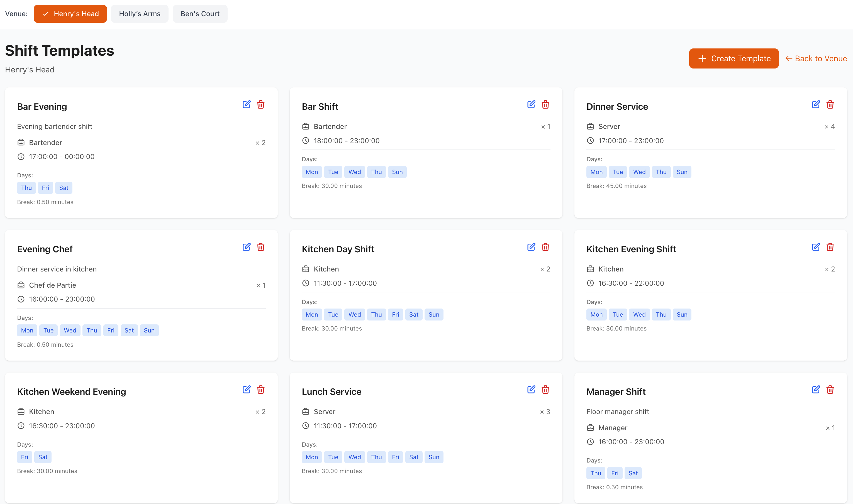Click the Create Template button
The height and width of the screenshot is (504, 853).
pyautogui.click(x=734, y=58)
